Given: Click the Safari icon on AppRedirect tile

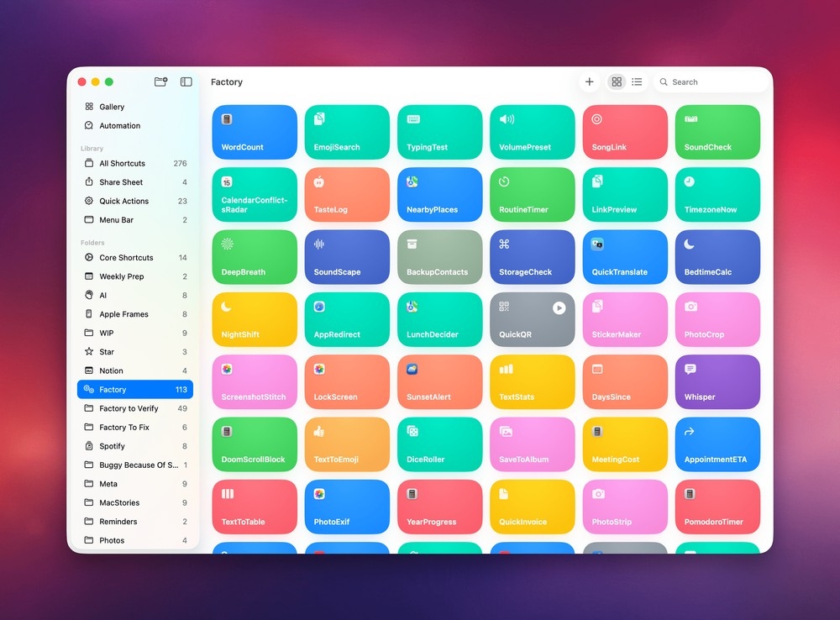Looking at the screenshot, I should (x=319, y=307).
